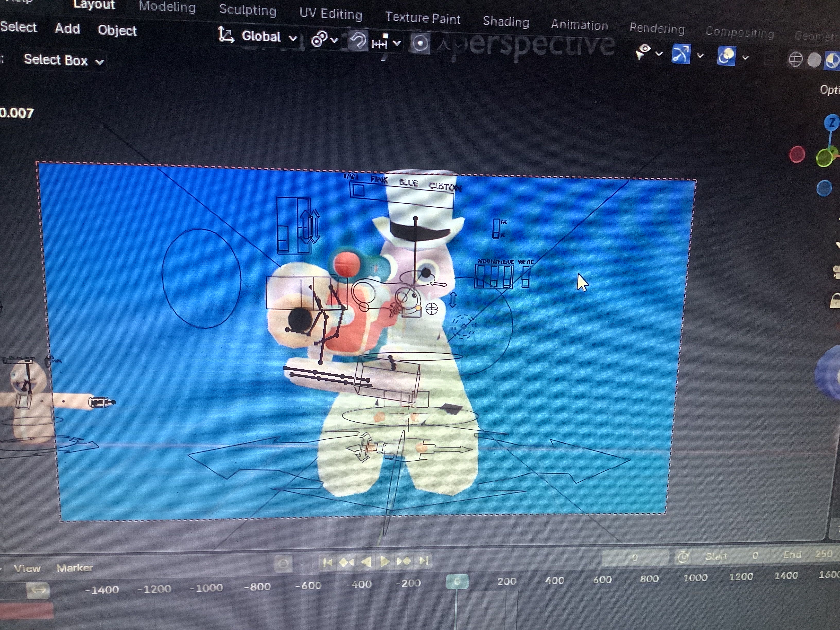Toggle proportional editing circle icon
The image size is (840, 630).
tap(420, 44)
